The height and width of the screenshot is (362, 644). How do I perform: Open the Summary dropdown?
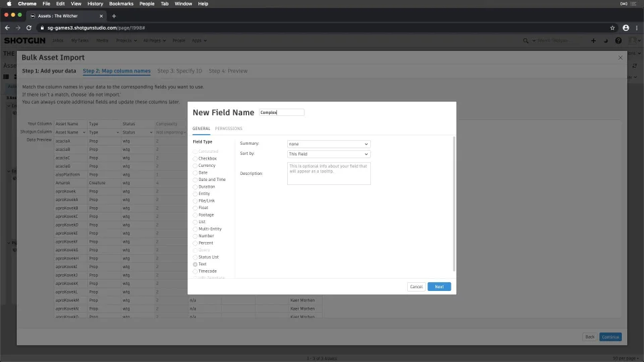tap(329, 144)
